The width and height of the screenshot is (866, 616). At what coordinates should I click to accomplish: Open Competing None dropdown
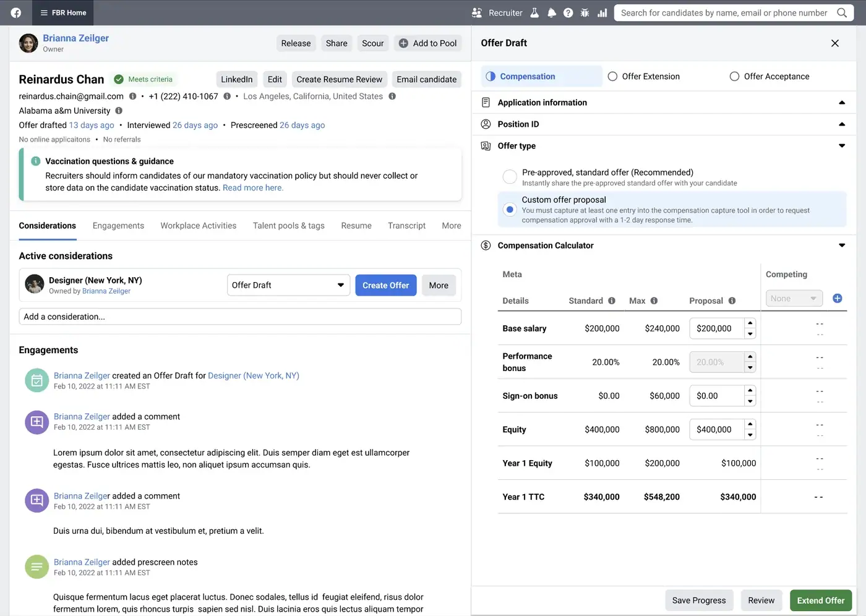(x=794, y=299)
